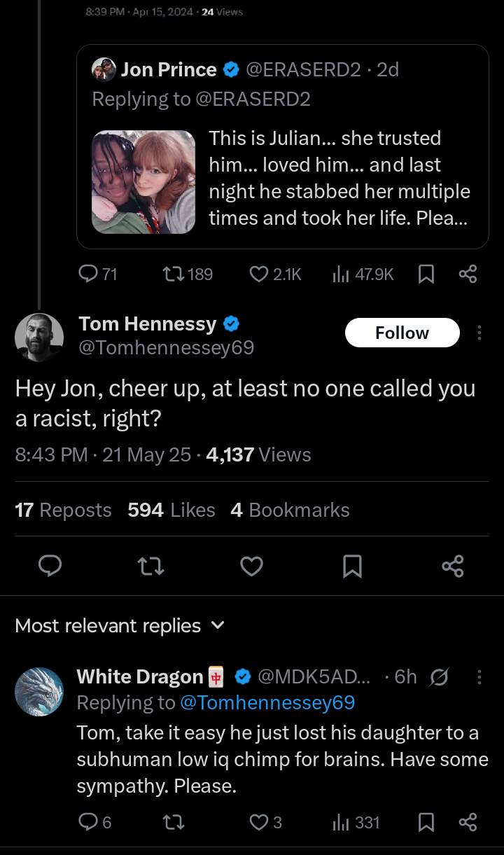The image size is (504, 855).
Task: Repost White Dragon's reply
Action: tap(173, 822)
